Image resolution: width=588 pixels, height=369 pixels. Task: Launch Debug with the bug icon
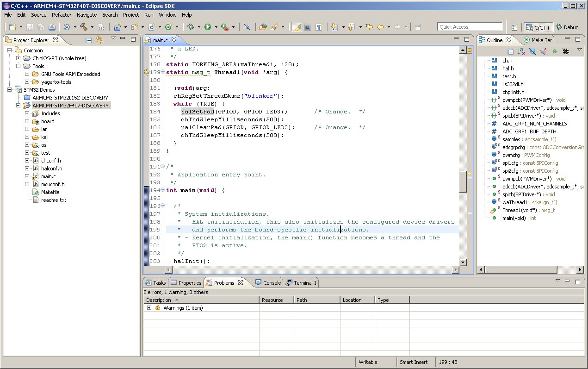(191, 27)
